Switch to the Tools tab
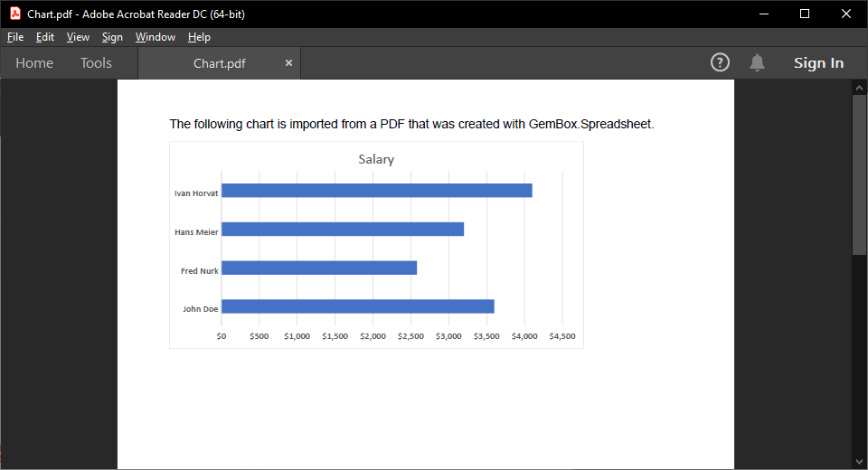The width and height of the screenshot is (868, 470). tap(96, 63)
